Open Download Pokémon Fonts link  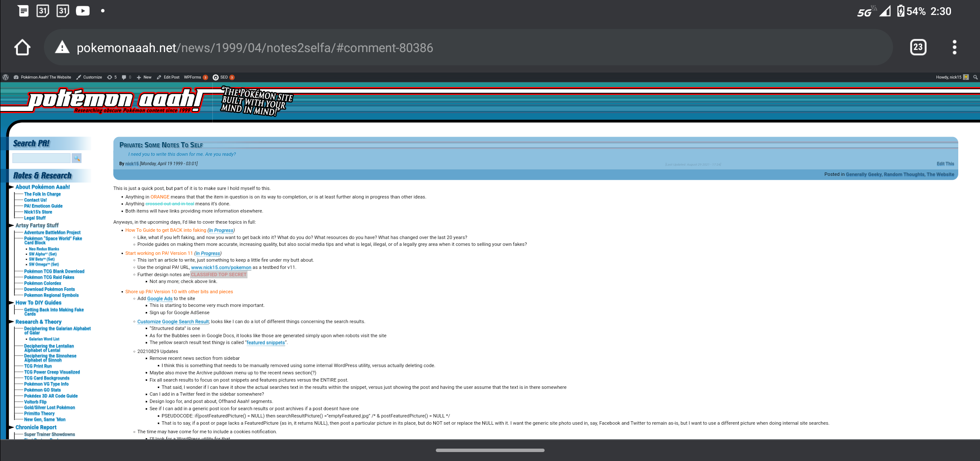49,289
